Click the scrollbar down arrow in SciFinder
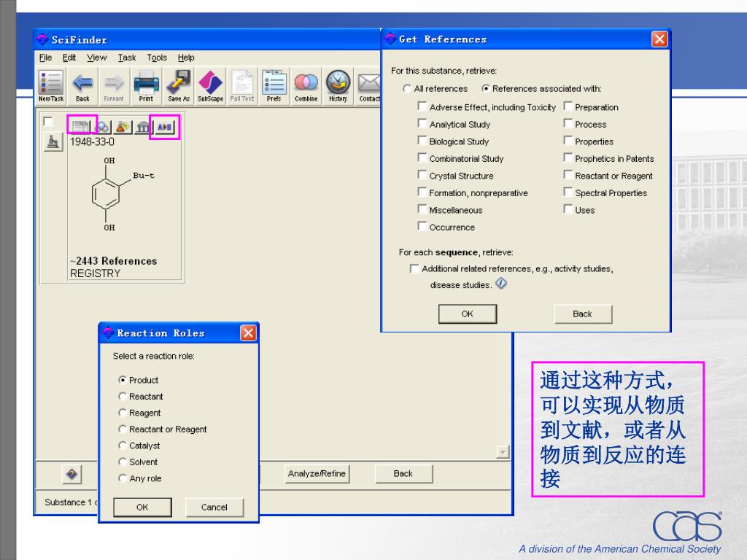The width and height of the screenshot is (747, 560). pos(503,452)
